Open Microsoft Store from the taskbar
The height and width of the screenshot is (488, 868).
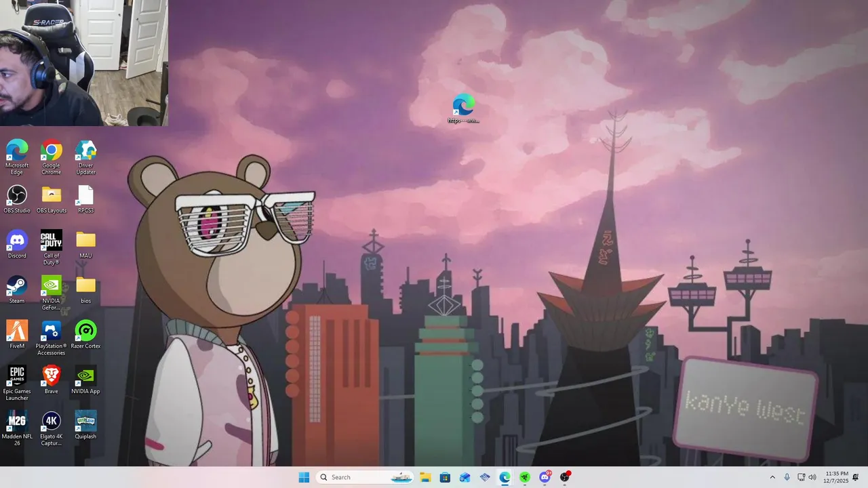click(x=445, y=477)
